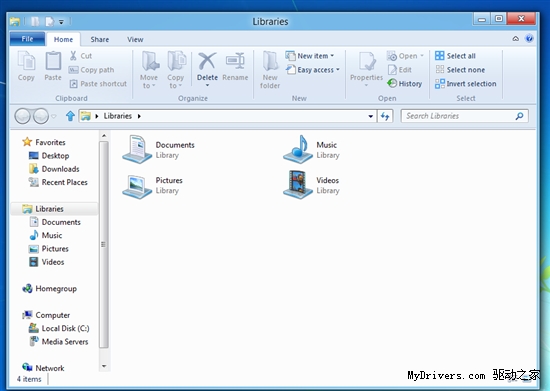550x391 pixels.
Task: Open the Documents library in main pane
Action: pyautogui.click(x=159, y=150)
